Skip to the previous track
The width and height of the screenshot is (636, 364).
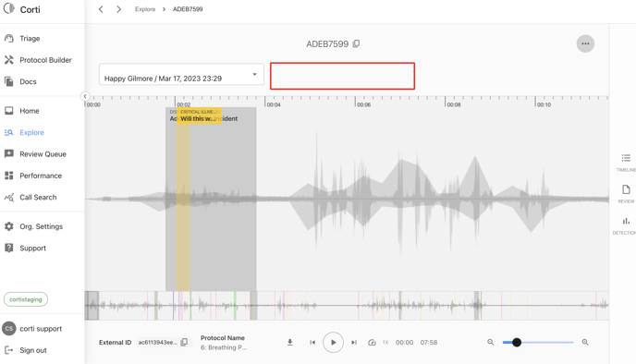312,343
